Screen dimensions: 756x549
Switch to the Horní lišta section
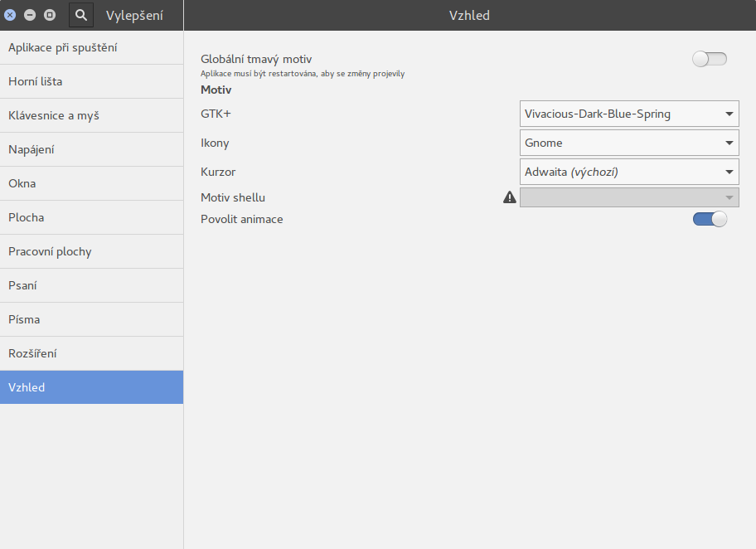(91, 81)
